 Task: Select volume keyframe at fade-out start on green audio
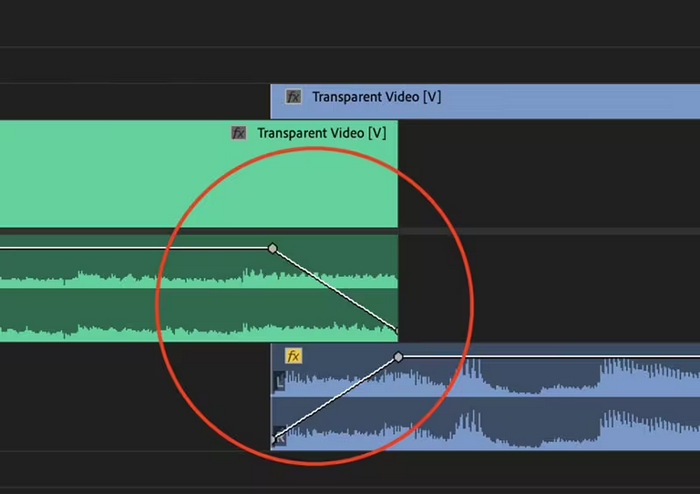[272, 248]
